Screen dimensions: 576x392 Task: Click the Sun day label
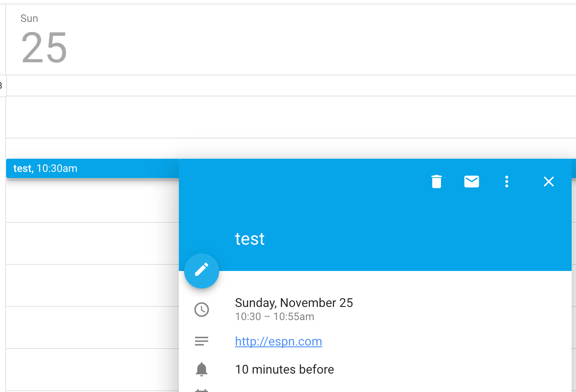[x=29, y=18]
